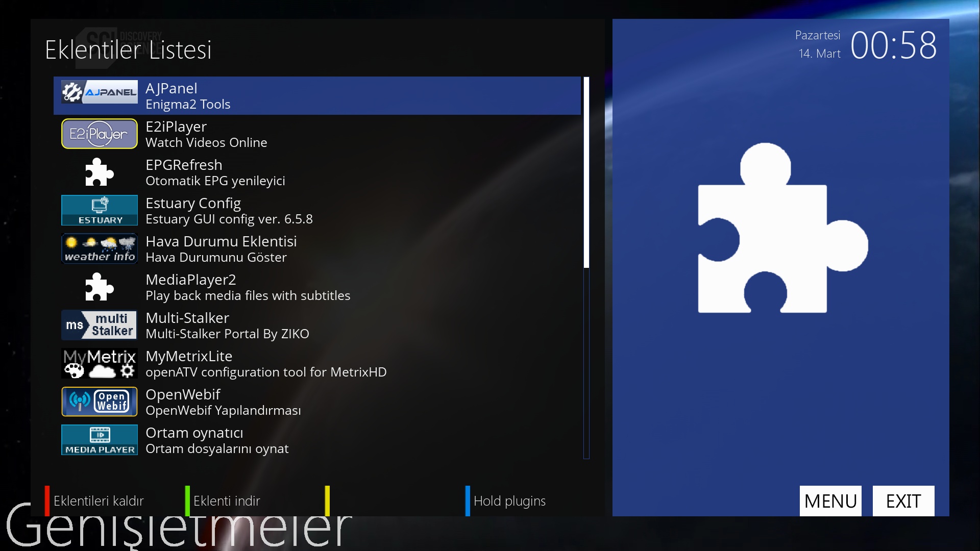The image size is (980, 551).
Task: Click 'Play back media files with subtitles'
Action: tap(248, 295)
